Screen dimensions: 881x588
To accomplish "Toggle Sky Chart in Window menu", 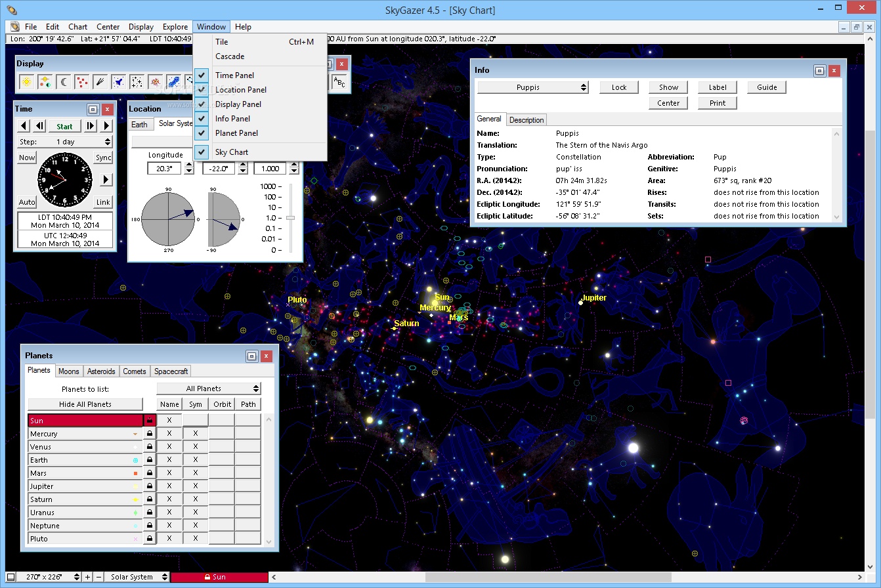I will [261, 152].
